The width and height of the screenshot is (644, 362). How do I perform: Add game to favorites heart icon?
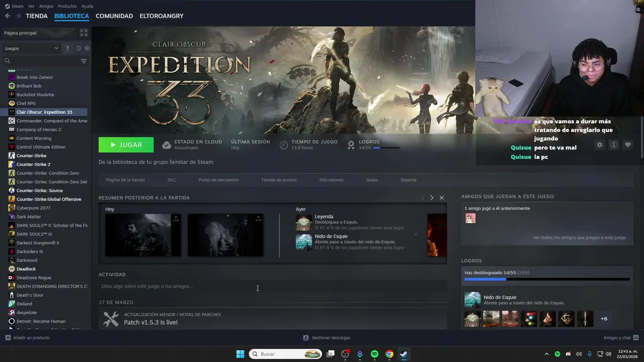click(x=628, y=145)
